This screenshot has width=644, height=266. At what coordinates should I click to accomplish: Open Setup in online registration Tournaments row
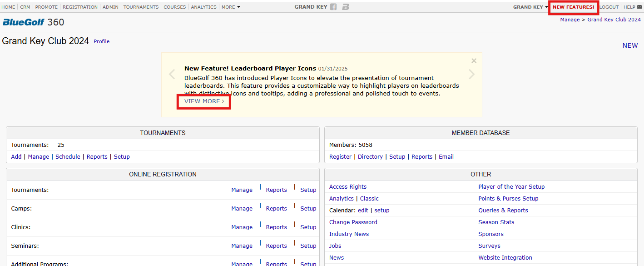pos(308,190)
